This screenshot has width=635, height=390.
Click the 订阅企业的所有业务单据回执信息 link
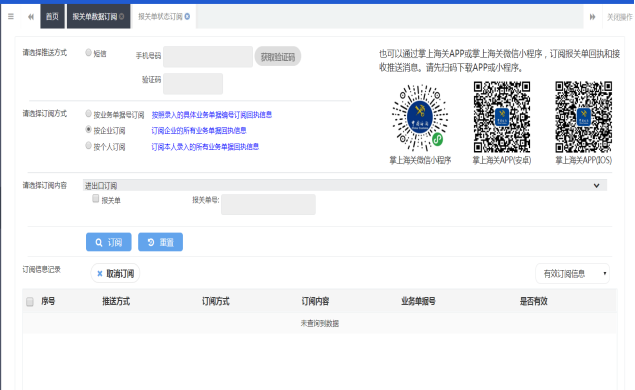point(199,131)
